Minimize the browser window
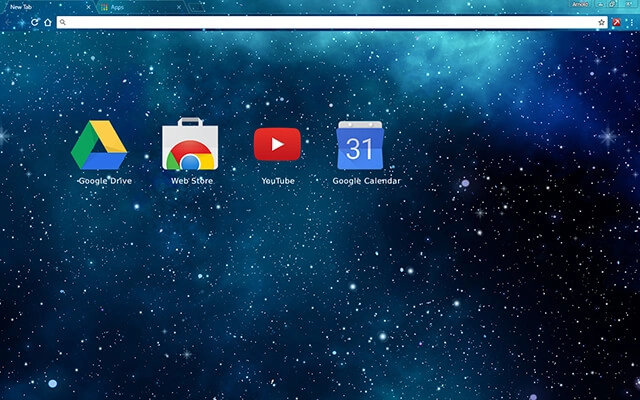The height and width of the screenshot is (400, 640). [x=601, y=4]
